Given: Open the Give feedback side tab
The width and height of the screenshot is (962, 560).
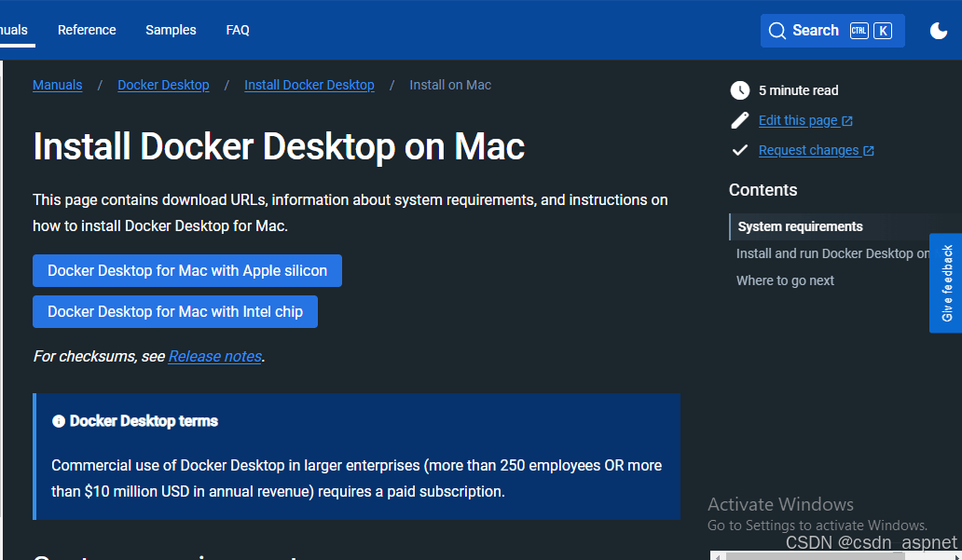Looking at the screenshot, I should pyautogui.click(x=946, y=283).
